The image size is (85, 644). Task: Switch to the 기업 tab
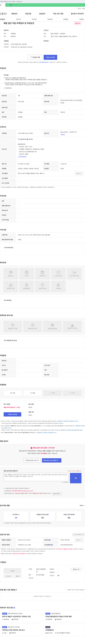[x=10, y=5]
